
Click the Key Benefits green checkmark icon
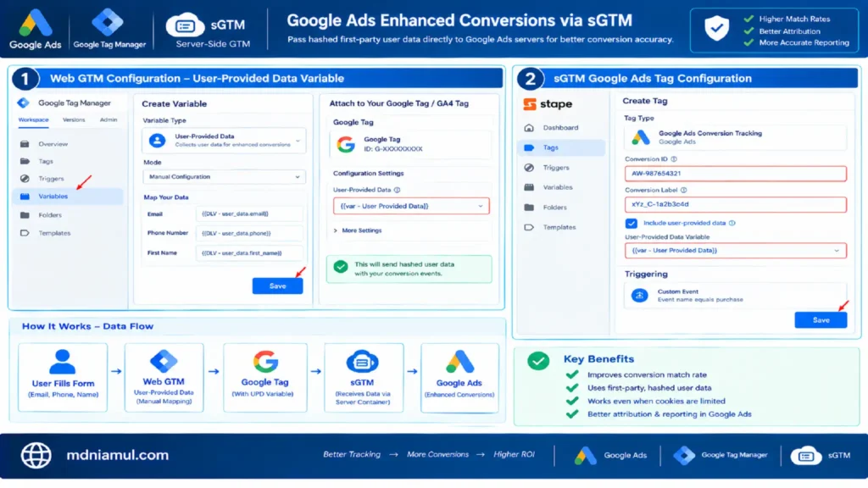538,361
